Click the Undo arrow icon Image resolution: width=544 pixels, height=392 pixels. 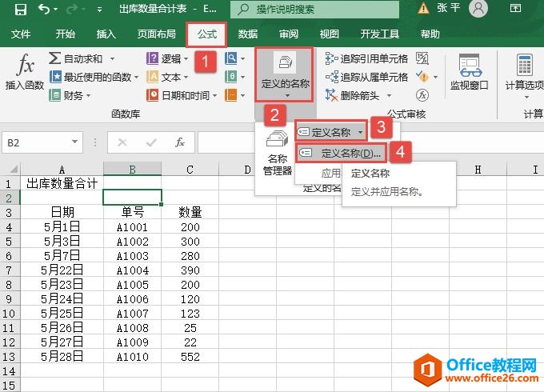[x=44, y=9]
